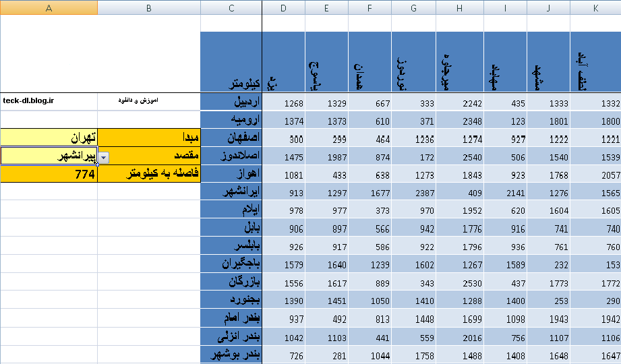Select the مقصد label cell
The image size is (621, 364).
coord(148,156)
